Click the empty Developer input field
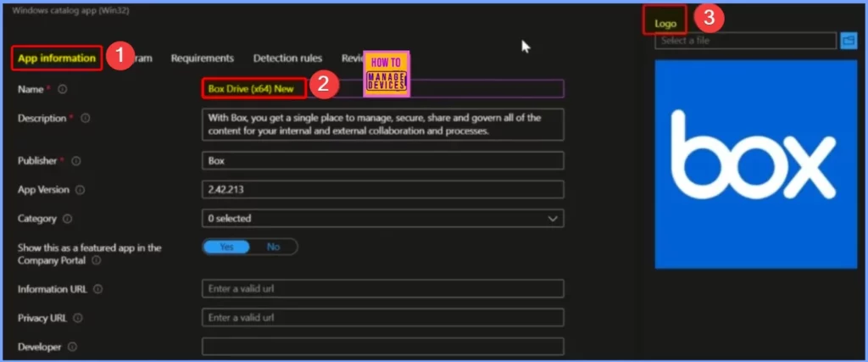868x362 pixels. pos(383,347)
